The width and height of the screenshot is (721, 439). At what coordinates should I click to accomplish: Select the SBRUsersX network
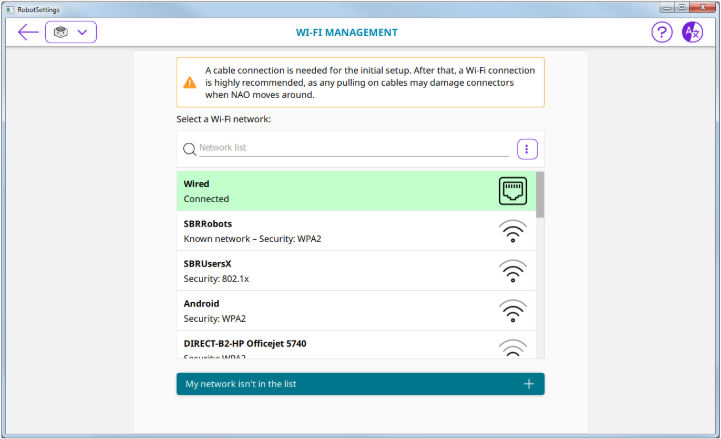(356, 271)
